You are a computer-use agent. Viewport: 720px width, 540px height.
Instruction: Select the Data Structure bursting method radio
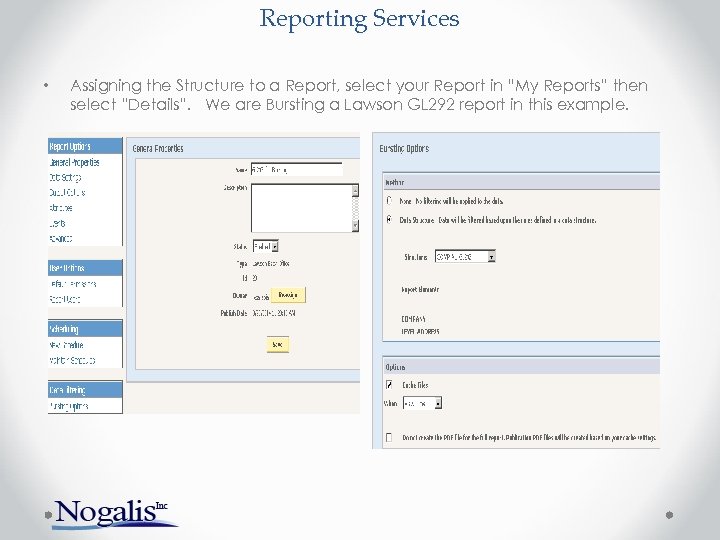pyautogui.click(x=389, y=219)
